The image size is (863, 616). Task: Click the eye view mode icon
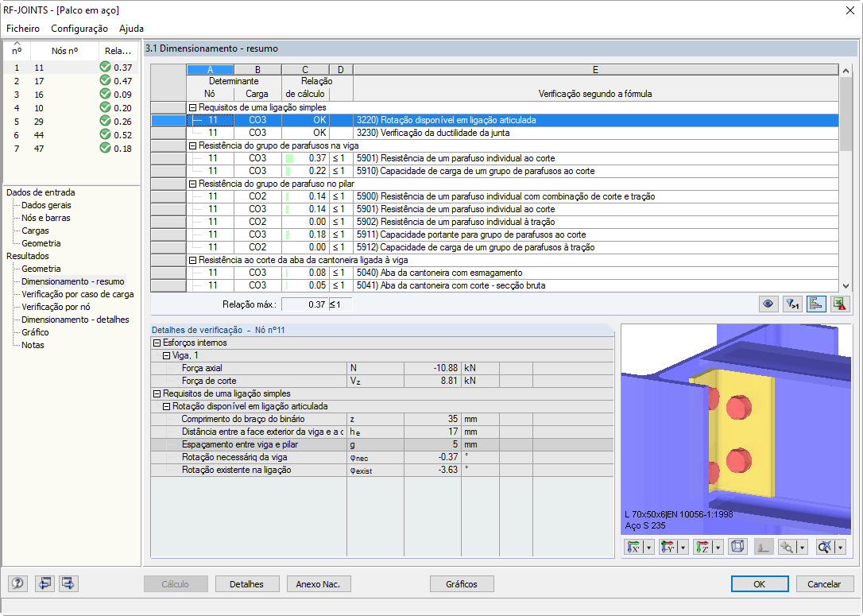(768, 304)
